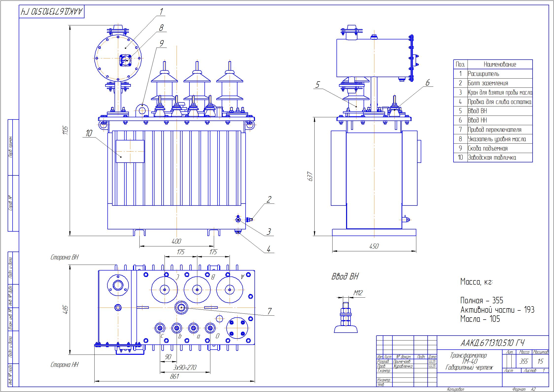Image resolution: width=554 pixels, height=392 pixels.
Task: Select the 485 dimension beside top view
Action: (65, 309)
